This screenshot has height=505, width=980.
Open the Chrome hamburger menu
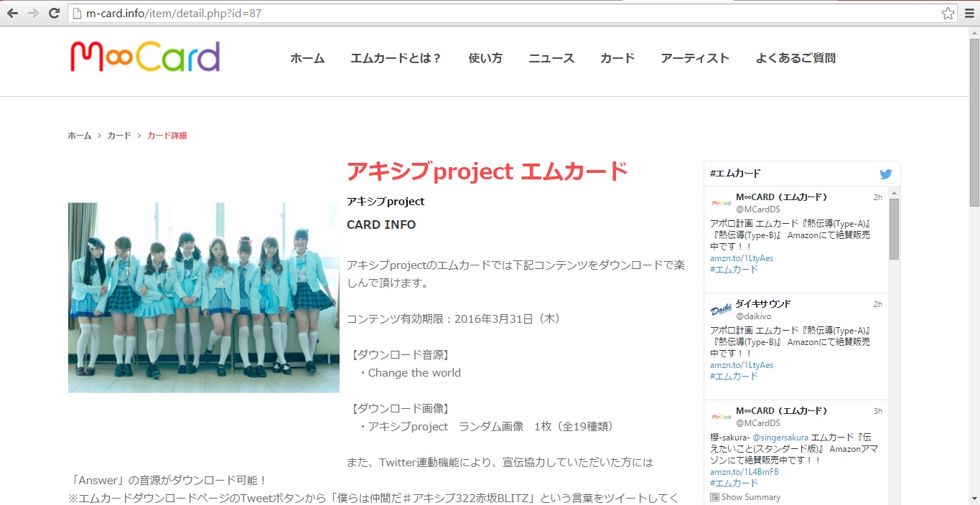click(969, 13)
